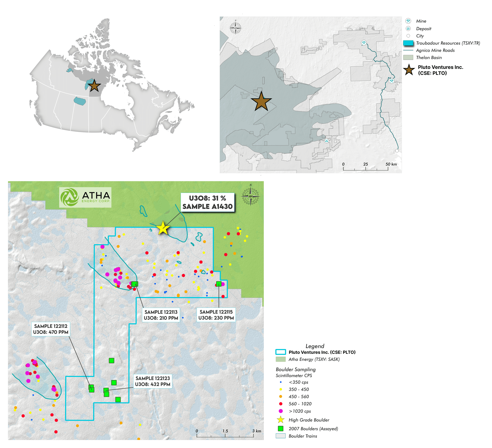This screenshot has height=448, width=492.
Task: Click the Atha Energy Corp logo
Action: pos(85,197)
